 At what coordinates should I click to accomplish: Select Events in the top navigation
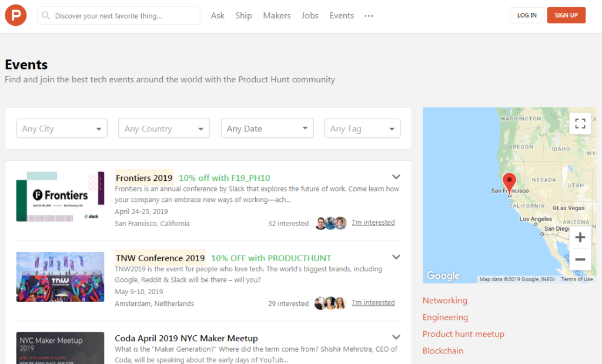click(342, 16)
